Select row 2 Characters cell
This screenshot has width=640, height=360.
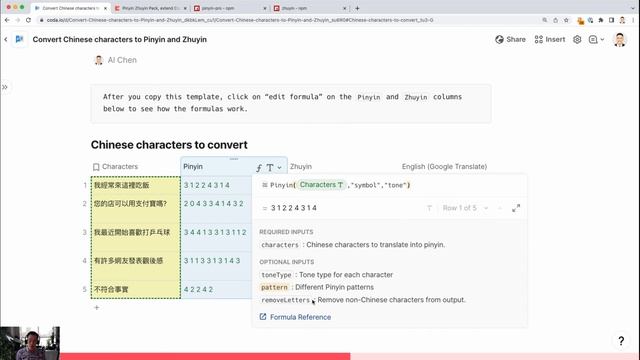point(136,209)
